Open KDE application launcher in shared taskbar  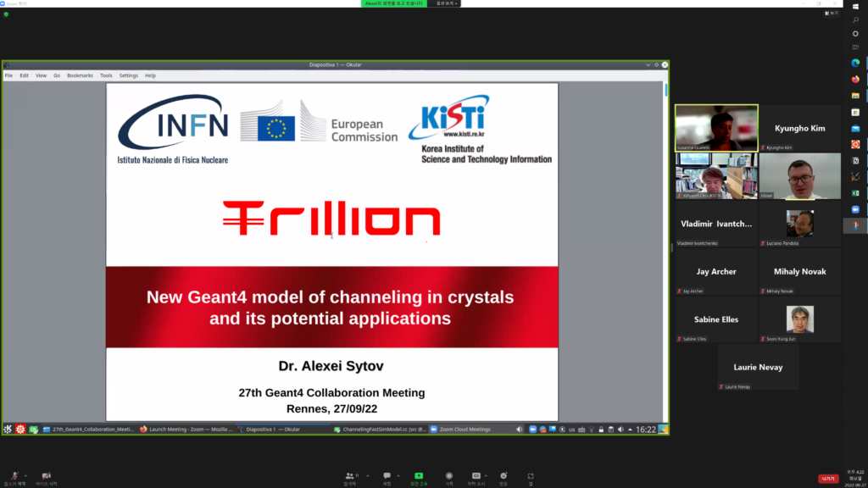(8, 430)
